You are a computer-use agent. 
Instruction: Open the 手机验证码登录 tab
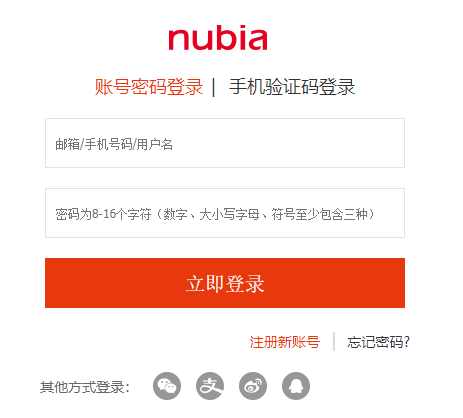coord(292,87)
